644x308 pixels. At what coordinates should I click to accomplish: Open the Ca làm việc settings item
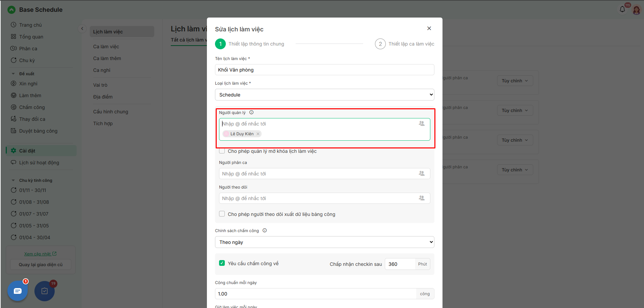[x=106, y=47]
